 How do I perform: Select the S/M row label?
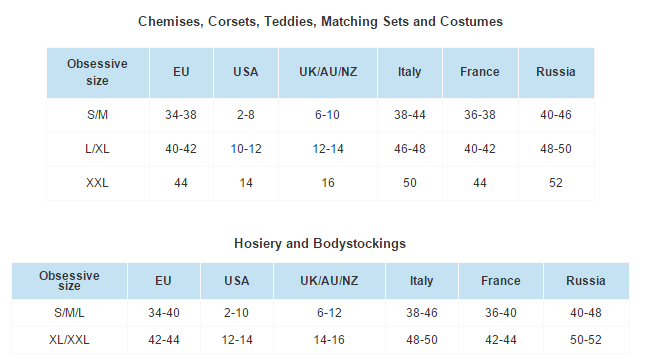tap(97, 115)
